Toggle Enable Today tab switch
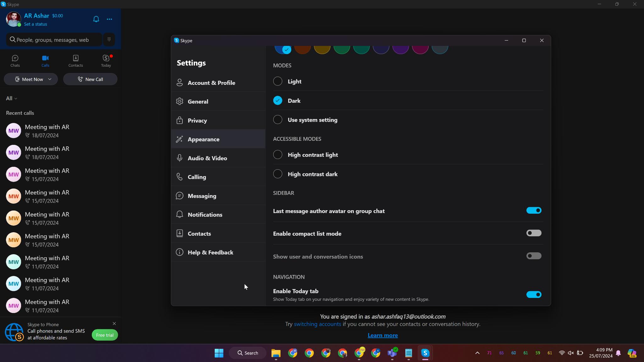Viewport: 644px width, 362px height. pyautogui.click(x=534, y=295)
